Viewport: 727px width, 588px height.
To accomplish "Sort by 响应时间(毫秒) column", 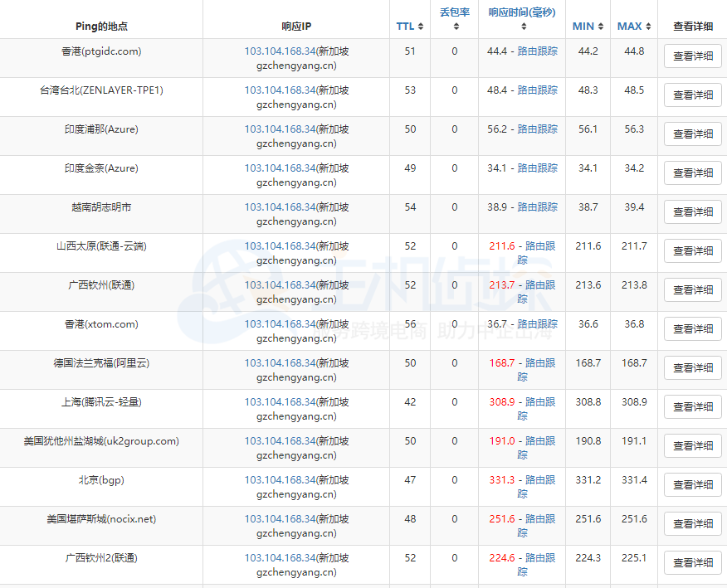I will click(x=522, y=19).
